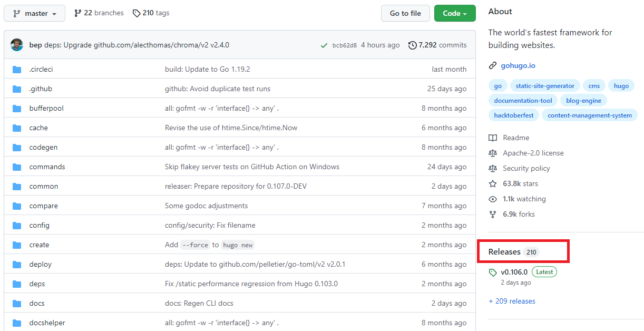Click the codegen folder icon
The height and width of the screenshot is (331, 644).
[x=17, y=147]
